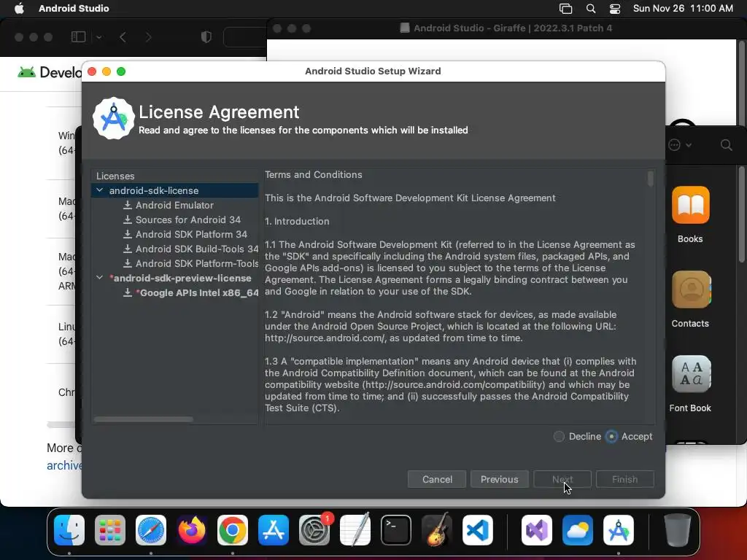This screenshot has width=747, height=560.
Task: Click the Stage Manager icon in menu bar
Action: (565, 8)
